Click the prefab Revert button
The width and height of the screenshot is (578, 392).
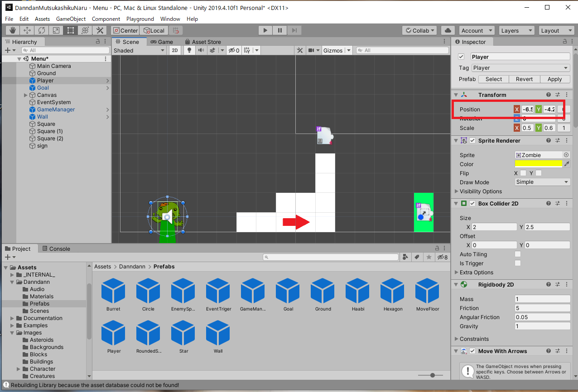coord(524,79)
